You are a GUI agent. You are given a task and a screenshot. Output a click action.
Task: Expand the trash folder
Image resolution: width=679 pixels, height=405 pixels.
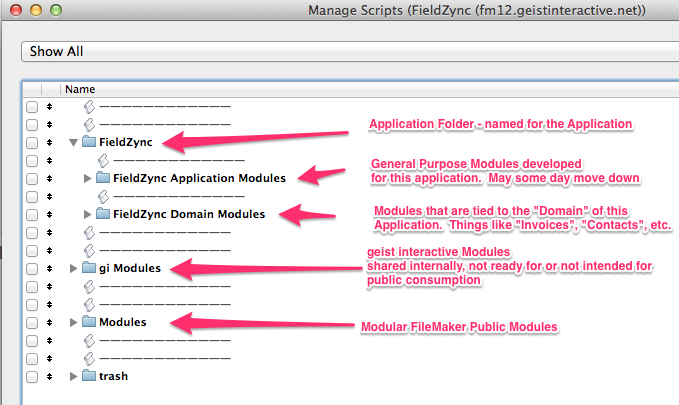[74, 376]
